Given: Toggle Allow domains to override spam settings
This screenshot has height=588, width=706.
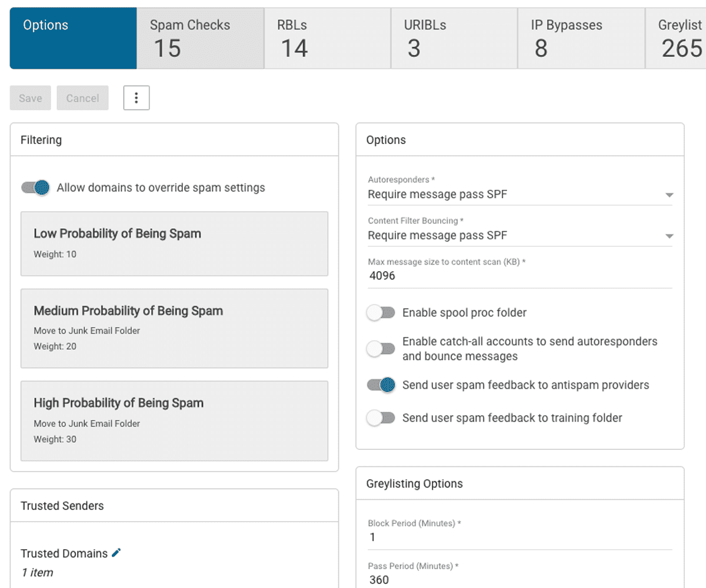Looking at the screenshot, I should 35,188.
